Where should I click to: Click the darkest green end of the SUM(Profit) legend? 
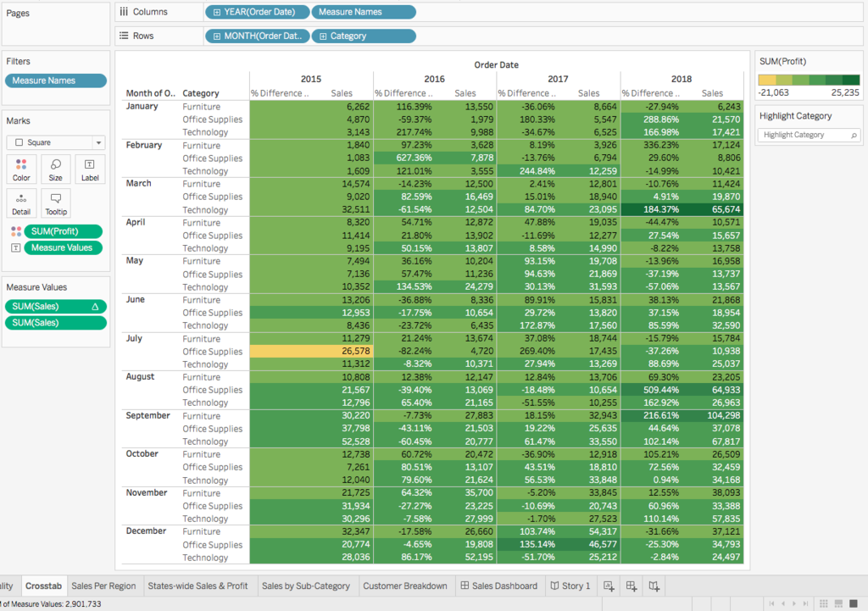click(851, 80)
